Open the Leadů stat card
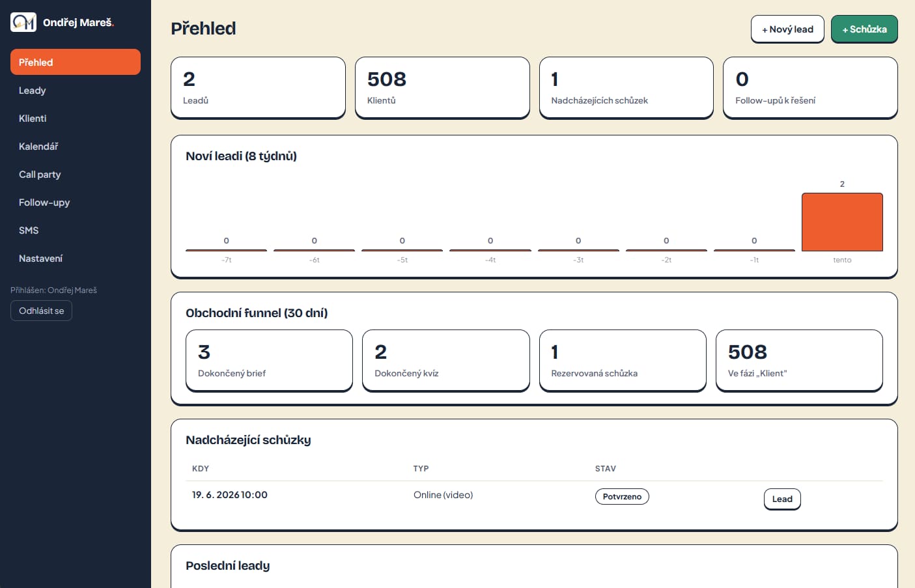The image size is (915, 588). point(258,88)
